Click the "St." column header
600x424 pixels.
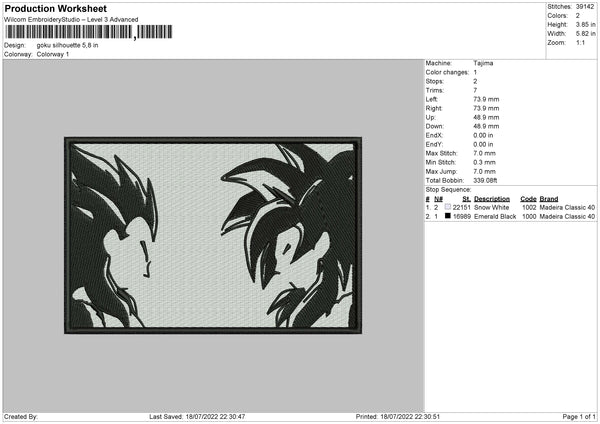pos(466,199)
